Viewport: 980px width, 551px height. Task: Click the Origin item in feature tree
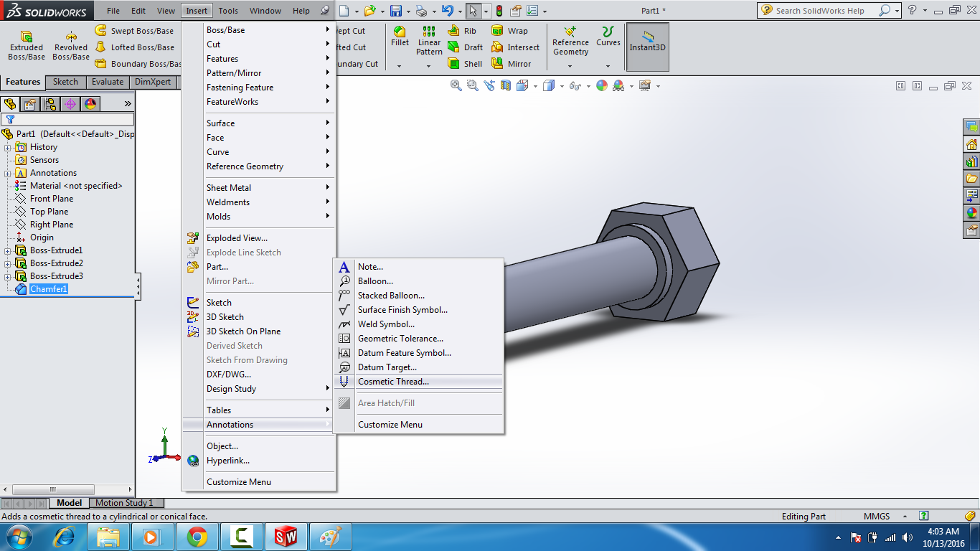pos(42,237)
